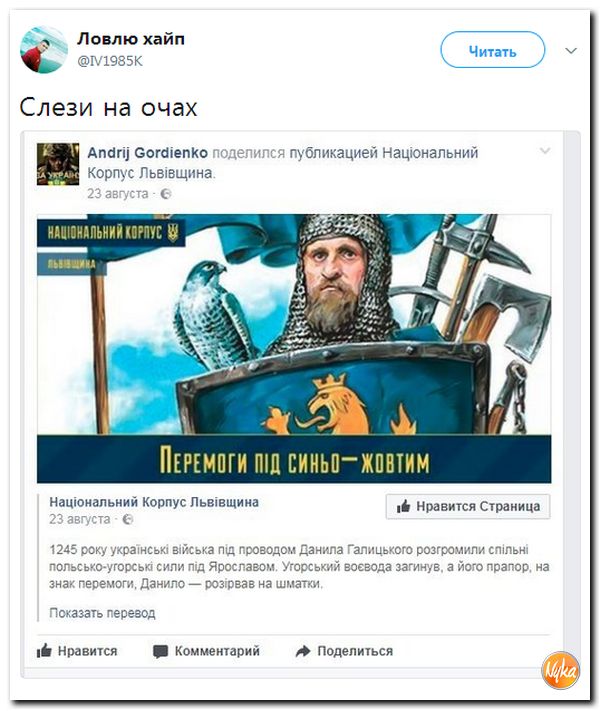Click the Нравится Страница button

pos(468,506)
